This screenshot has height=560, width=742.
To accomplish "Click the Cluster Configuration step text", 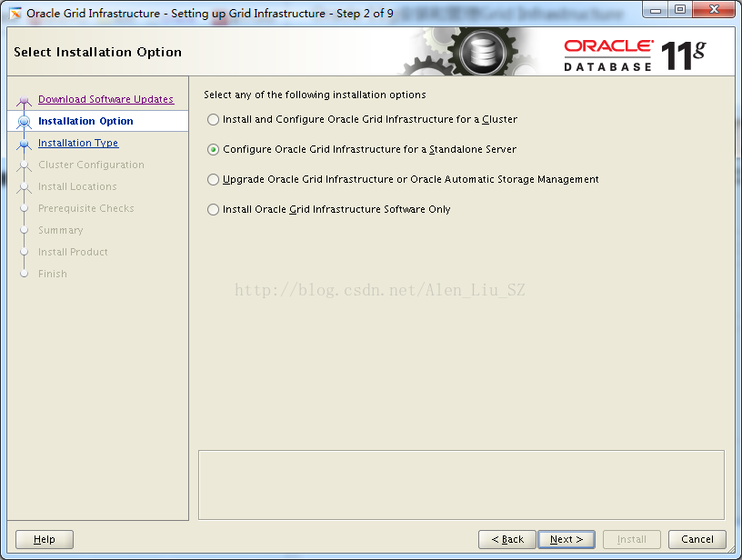I will (x=91, y=165).
